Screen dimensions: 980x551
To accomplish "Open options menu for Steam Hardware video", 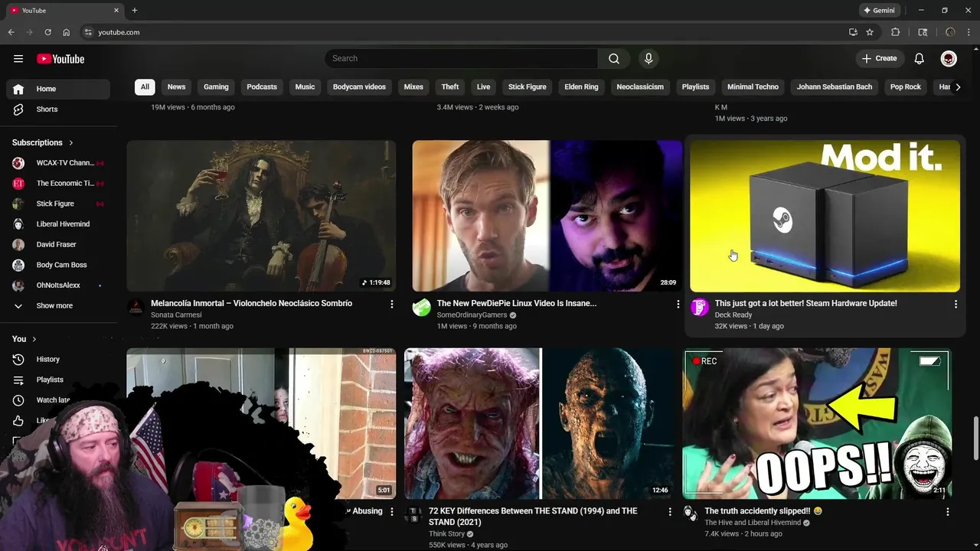I will (x=955, y=305).
